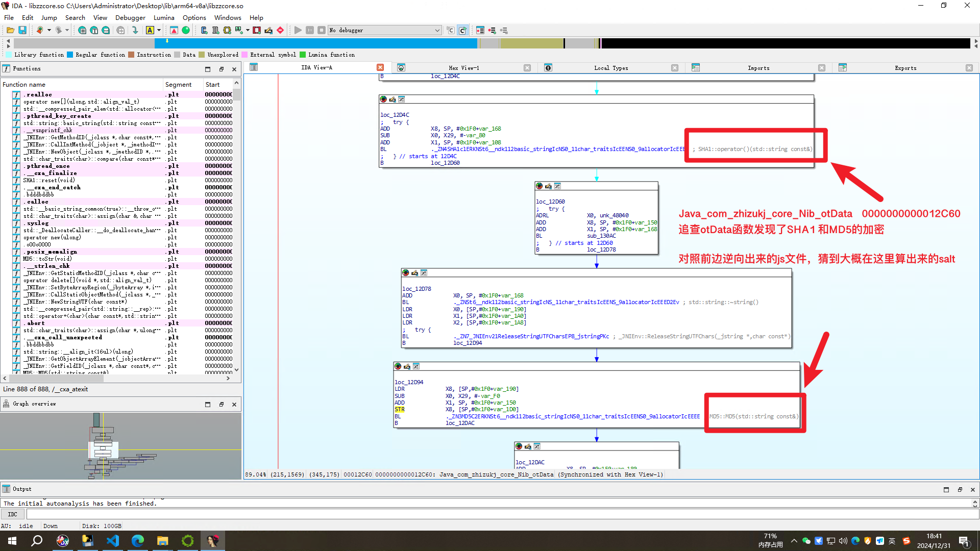Screen dimensions: 980x551
Task: Click the IDC command input field
Action: [500, 514]
